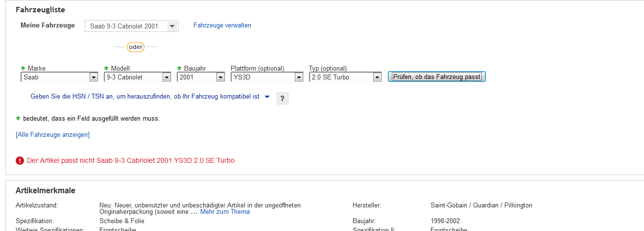The height and width of the screenshot is (231, 644).
Task: Click the 'Spezifikation:' label
Action: tap(35, 221)
